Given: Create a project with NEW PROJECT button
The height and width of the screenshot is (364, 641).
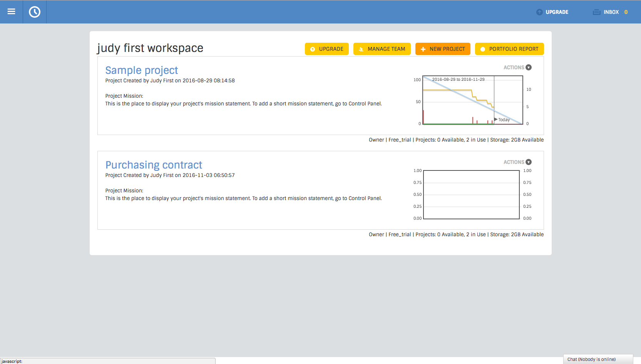Looking at the screenshot, I should tap(443, 49).
